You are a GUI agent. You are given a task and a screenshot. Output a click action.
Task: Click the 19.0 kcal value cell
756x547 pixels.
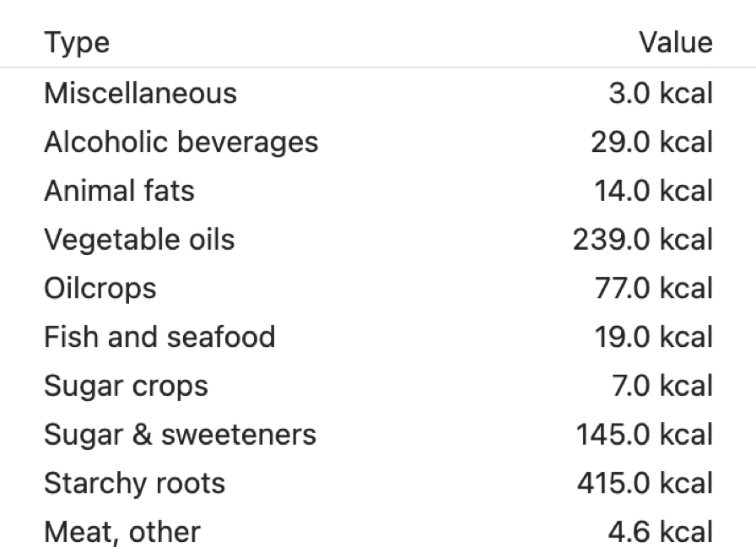click(x=651, y=337)
